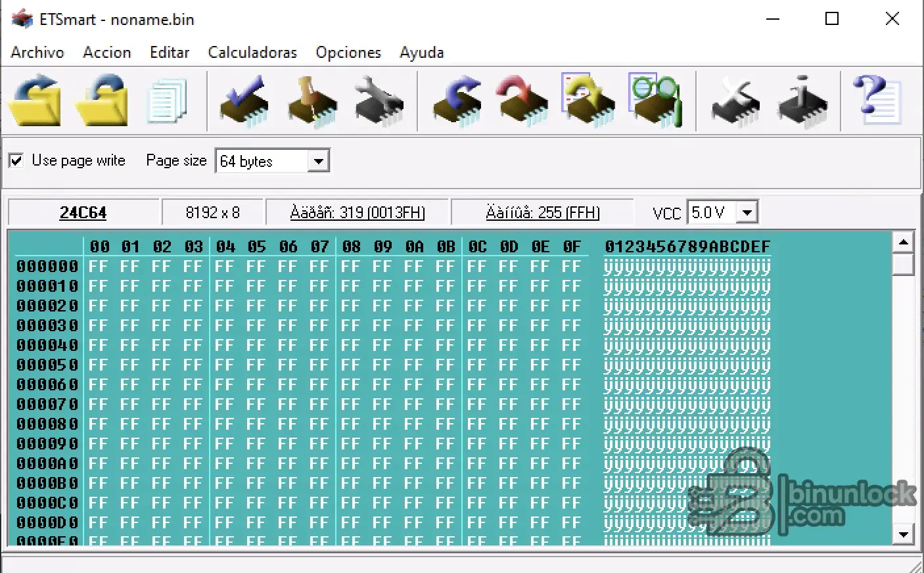Image resolution: width=924 pixels, height=573 pixels.
Task: Read the chip using the blue arrow icon
Action: click(x=456, y=101)
